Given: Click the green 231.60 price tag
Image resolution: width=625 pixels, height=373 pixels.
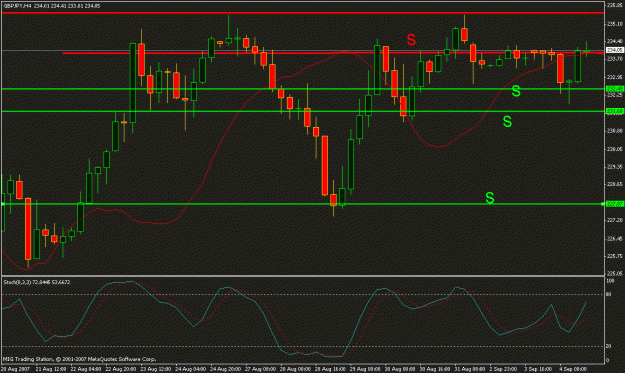Looking at the screenshot, I should pyautogui.click(x=614, y=111).
